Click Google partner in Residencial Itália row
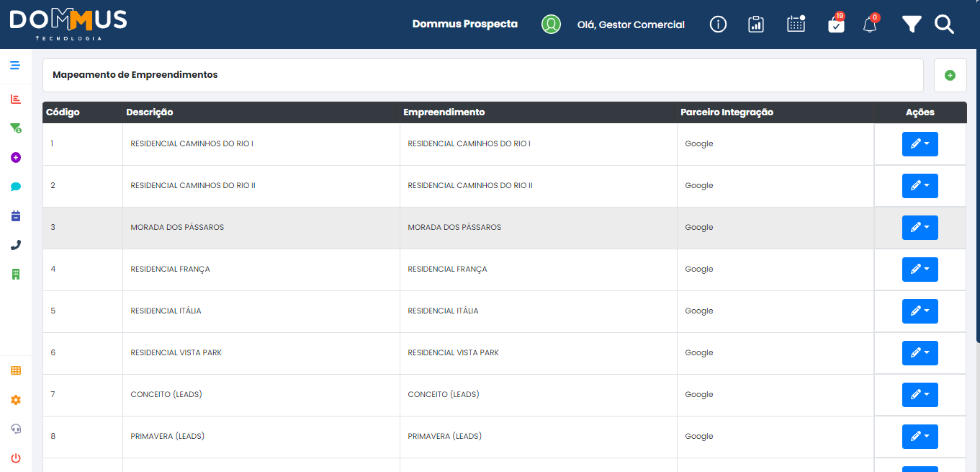The height and width of the screenshot is (472, 980). 699,311
